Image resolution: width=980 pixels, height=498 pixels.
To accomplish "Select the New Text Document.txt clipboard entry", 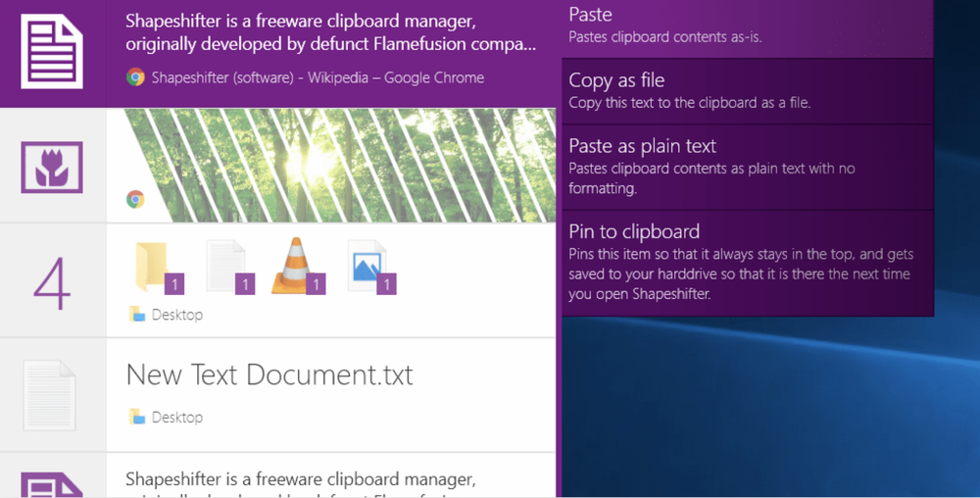I will pyautogui.click(x=278, y=395).
